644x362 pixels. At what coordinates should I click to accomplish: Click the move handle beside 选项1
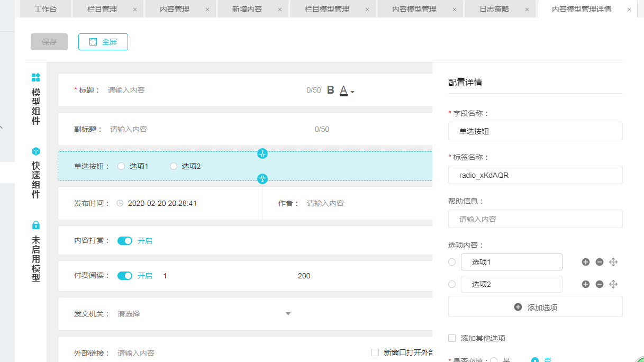[x=613, y=262]
